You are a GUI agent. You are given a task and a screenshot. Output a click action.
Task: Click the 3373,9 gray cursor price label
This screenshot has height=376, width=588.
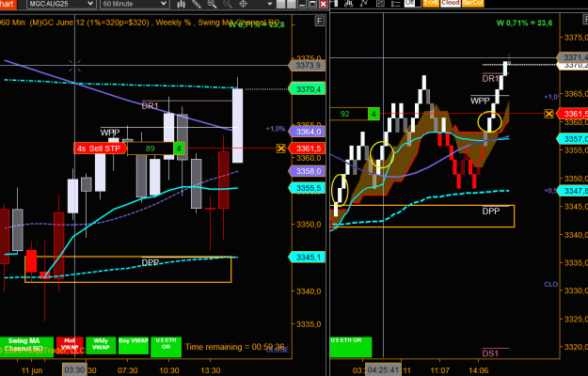(x=307, y=66)
